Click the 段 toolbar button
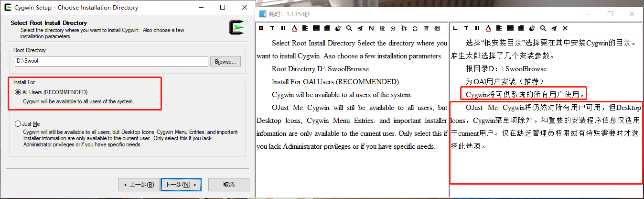Viewport: 644px width, 199px height. (x=382, y=28)
